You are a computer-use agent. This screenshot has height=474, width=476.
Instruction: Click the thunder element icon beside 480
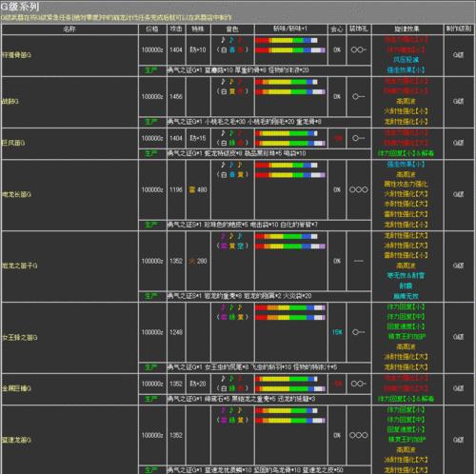192,189
